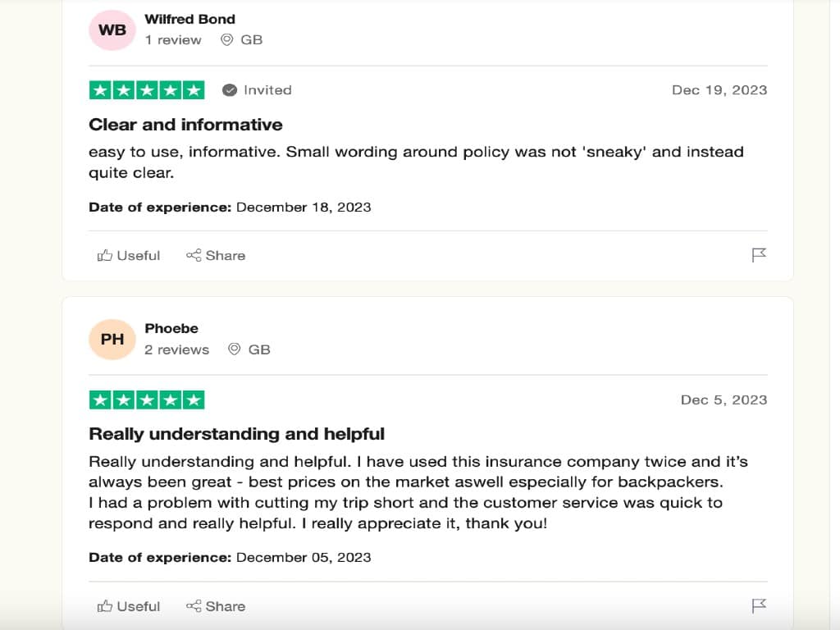The height and width of the screenshot is (630, 840).
Task: Click Wilfred's WB avatar circle
Action: point(112,30)
